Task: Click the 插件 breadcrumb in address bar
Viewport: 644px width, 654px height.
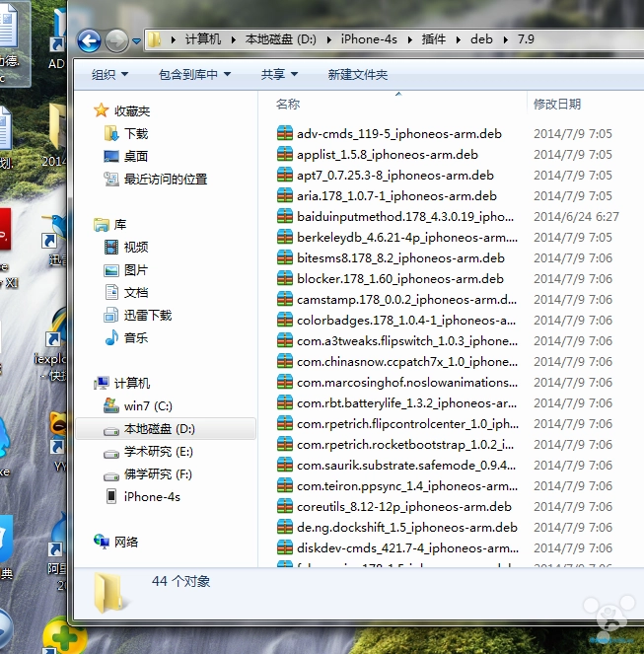Action: point(434,39)
